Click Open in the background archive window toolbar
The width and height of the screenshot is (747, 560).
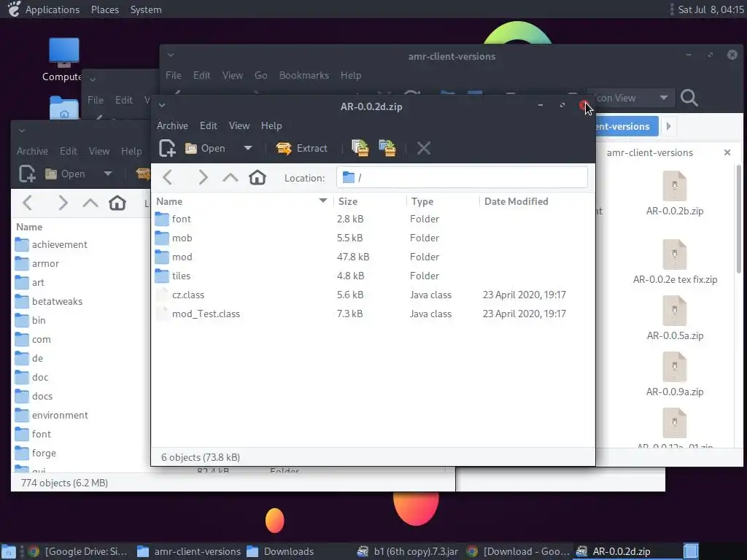click(x=65, y=174)
